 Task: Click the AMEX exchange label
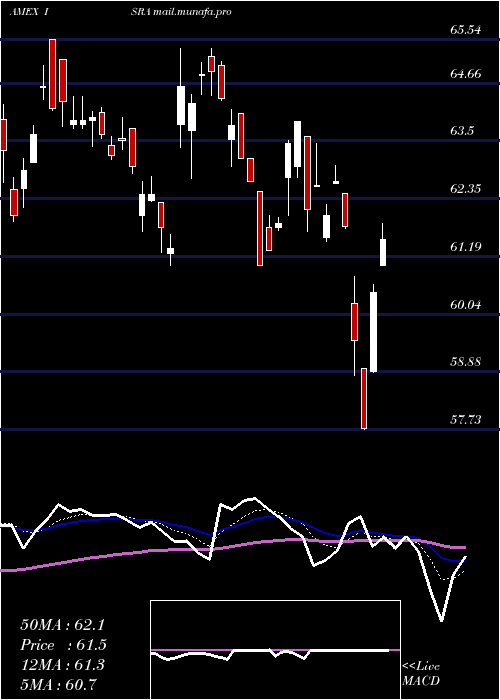tap(24, 12)
